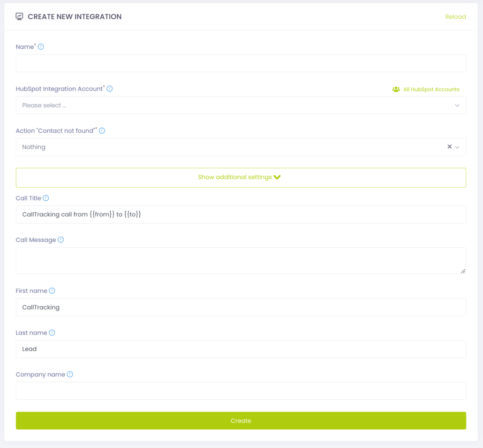Click the chevron on Show additional settings
Screen dimensions: 483x448
(277, 177)
